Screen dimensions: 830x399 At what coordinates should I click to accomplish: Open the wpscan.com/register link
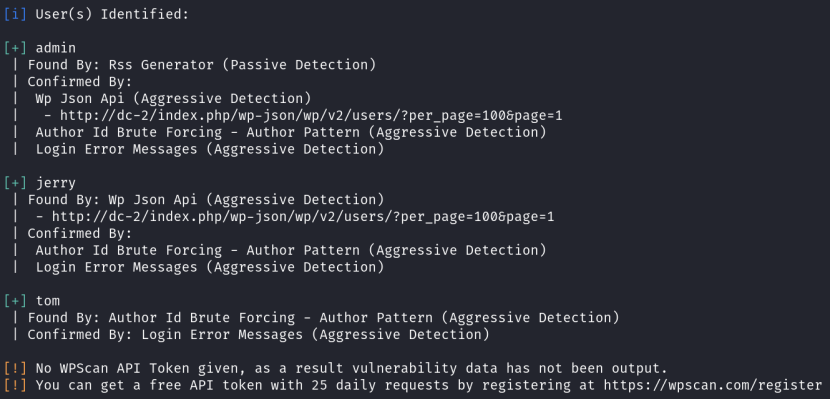[x=712, y=385]
